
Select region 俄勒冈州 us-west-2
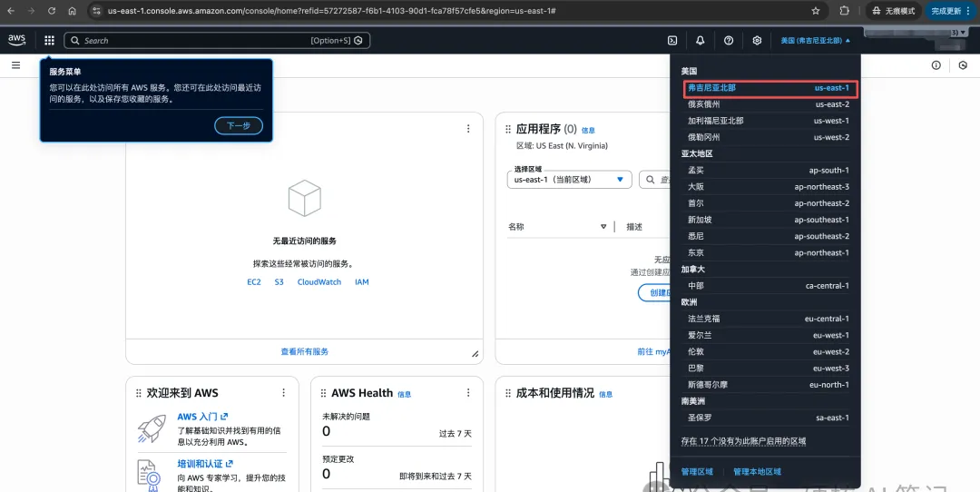tap(769, 137)
